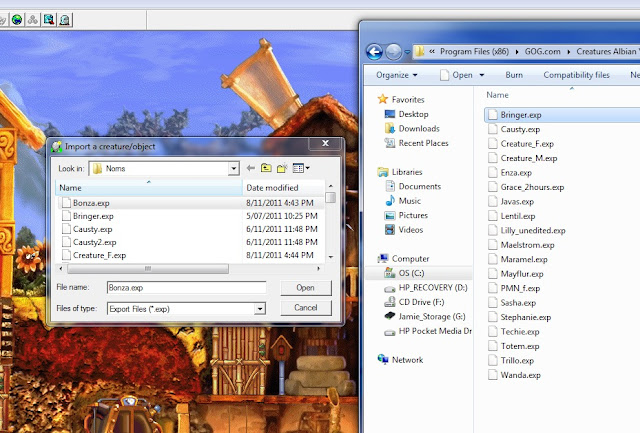This screenshot has width=640, height=433.
Task: Click GOG.com in Explorer address bar
Action: [542, 52]
